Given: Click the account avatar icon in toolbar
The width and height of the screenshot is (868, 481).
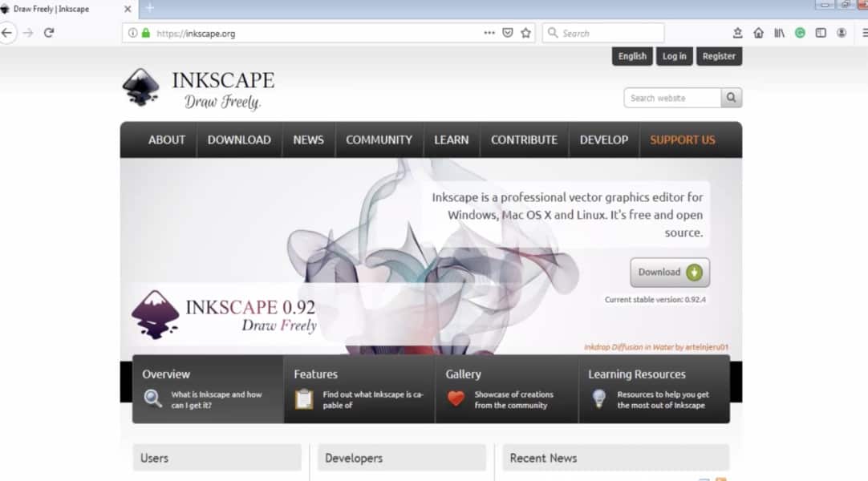Looking at the screenshot, I should point(842,33).
